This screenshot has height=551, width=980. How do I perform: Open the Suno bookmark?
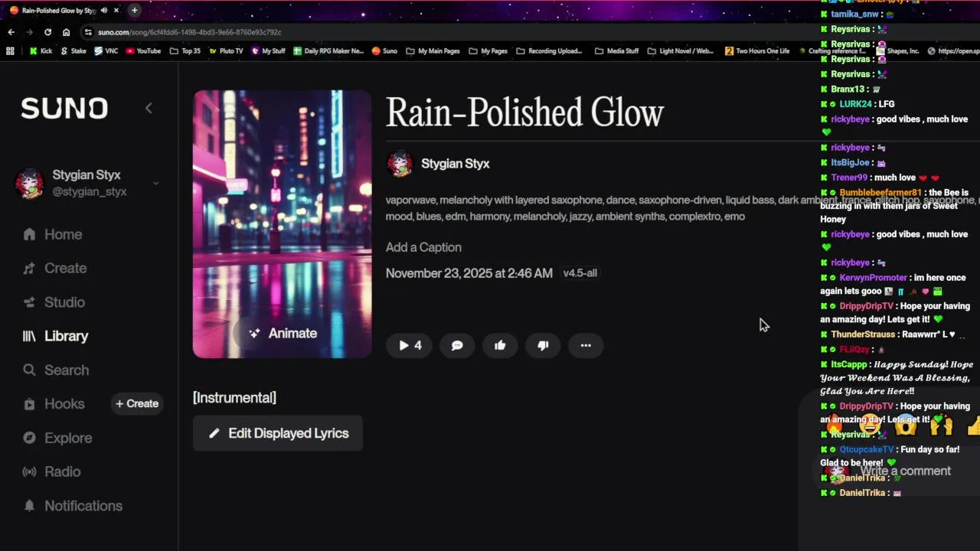point(384,51)
